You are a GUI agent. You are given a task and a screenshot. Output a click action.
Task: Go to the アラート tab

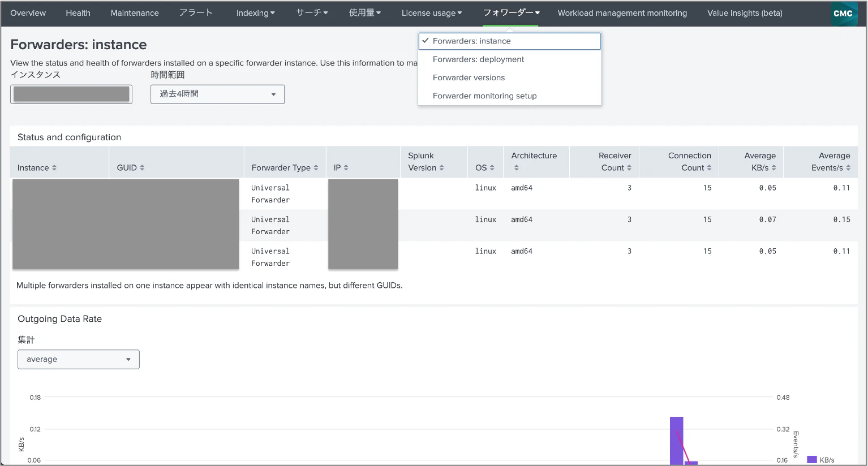point(196,13)
